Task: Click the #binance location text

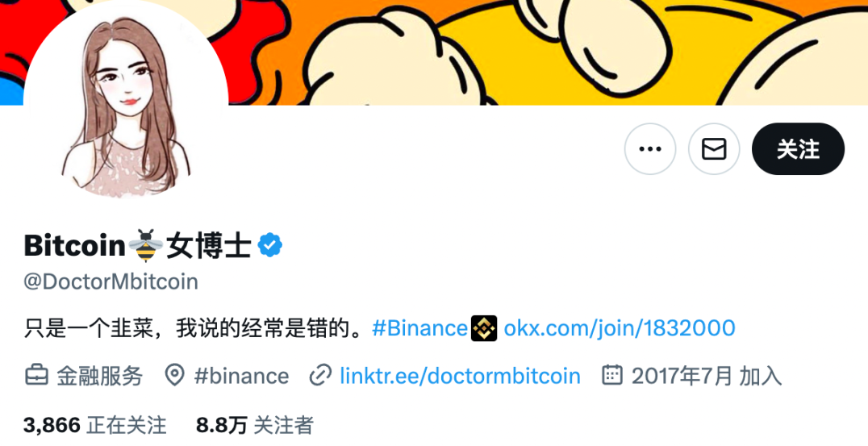Action: [x=241, y=376]
